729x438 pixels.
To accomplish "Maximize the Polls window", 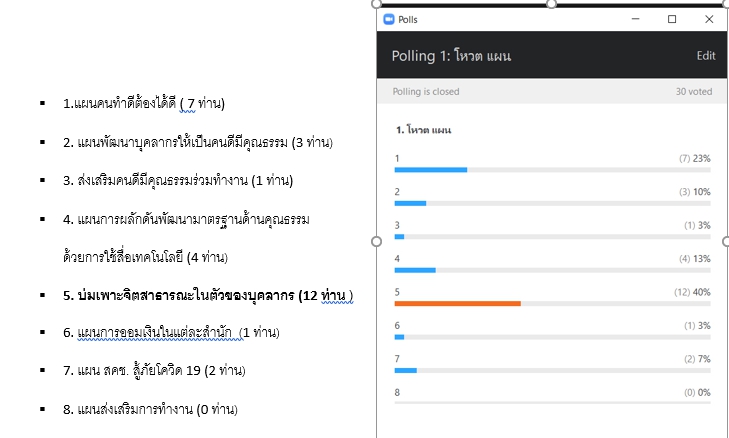I will [x=672, y=19].
